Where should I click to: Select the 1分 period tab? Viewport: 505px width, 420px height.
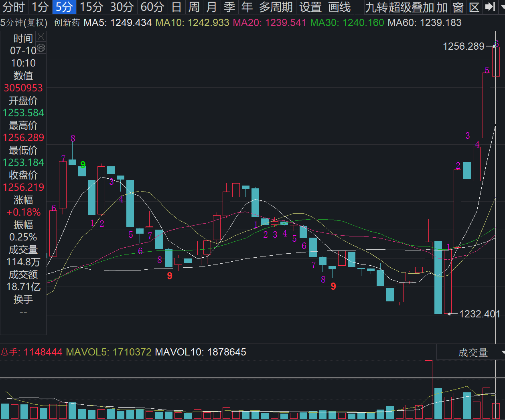click(x=40, y=7)
